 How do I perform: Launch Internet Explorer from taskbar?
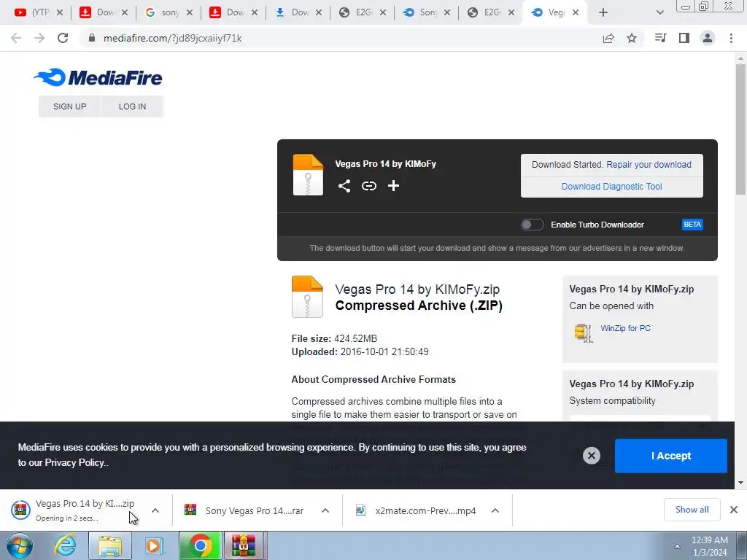65,545
